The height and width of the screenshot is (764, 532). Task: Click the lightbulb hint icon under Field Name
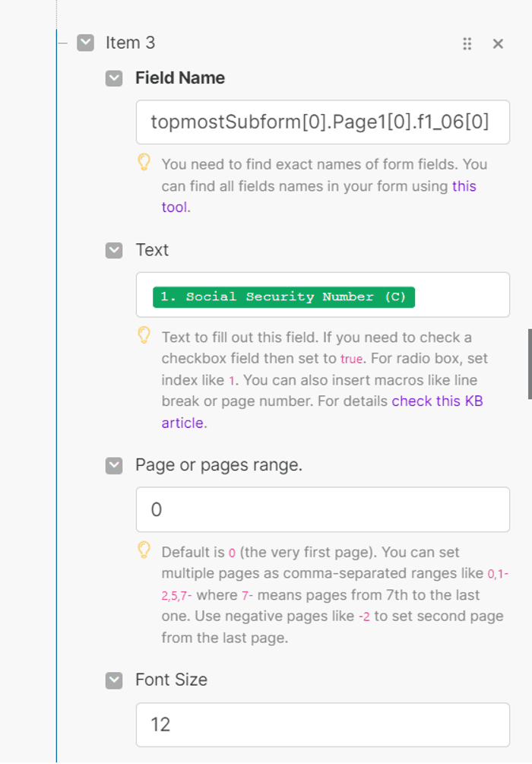144,162
